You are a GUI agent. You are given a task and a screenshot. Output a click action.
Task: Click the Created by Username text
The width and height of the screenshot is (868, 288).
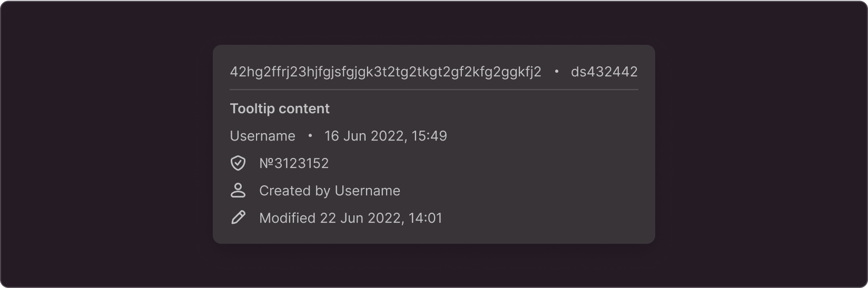[330, 191]
